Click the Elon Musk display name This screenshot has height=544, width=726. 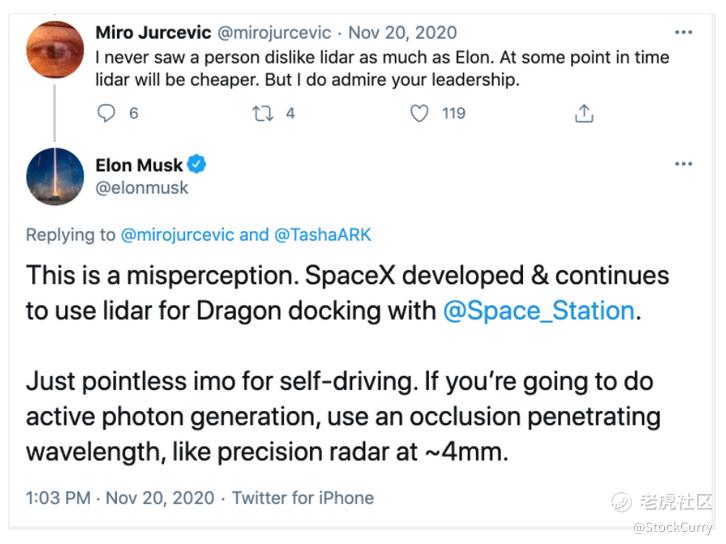pyautogui.click(x=140, y=165)
